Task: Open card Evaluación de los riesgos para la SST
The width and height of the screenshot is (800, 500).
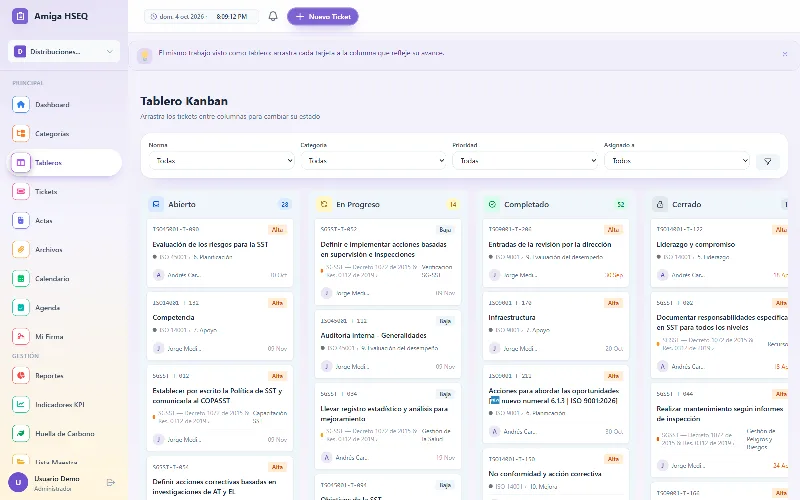Action: 220,253
